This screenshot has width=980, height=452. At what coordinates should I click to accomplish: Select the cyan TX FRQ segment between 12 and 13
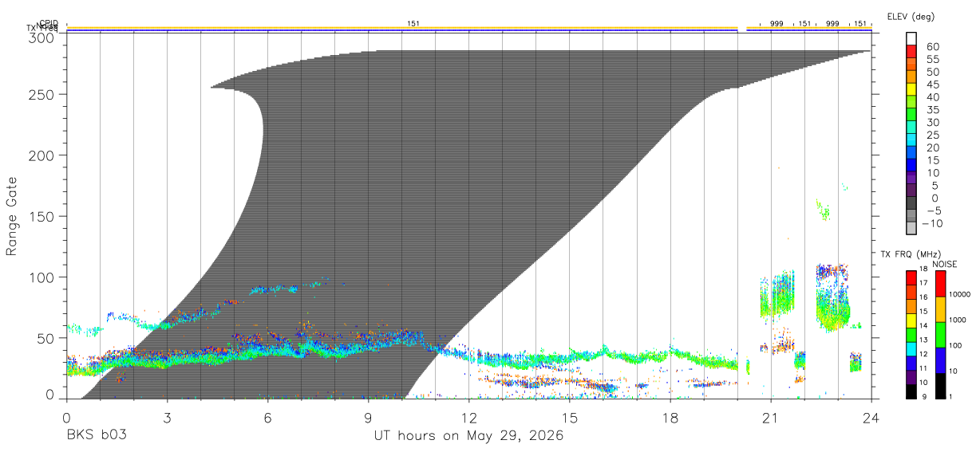(x=911, y=348)
